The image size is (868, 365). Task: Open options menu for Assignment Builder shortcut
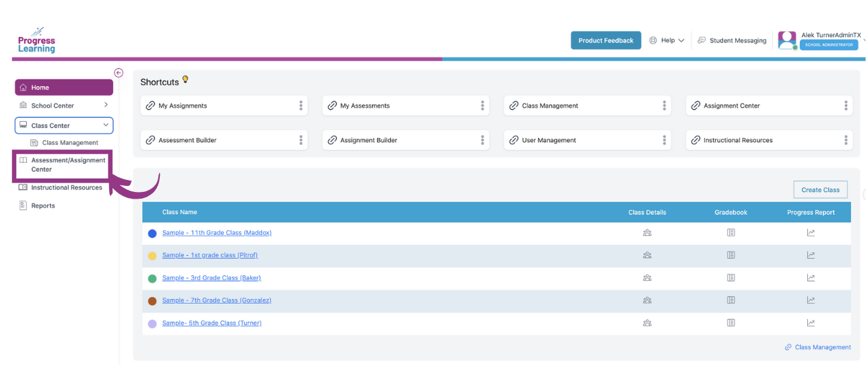pos(483,140)
